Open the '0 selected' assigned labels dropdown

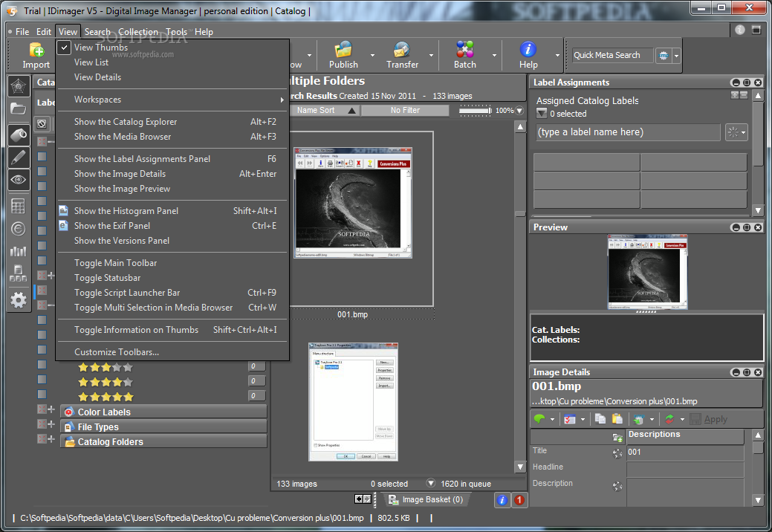542,114
